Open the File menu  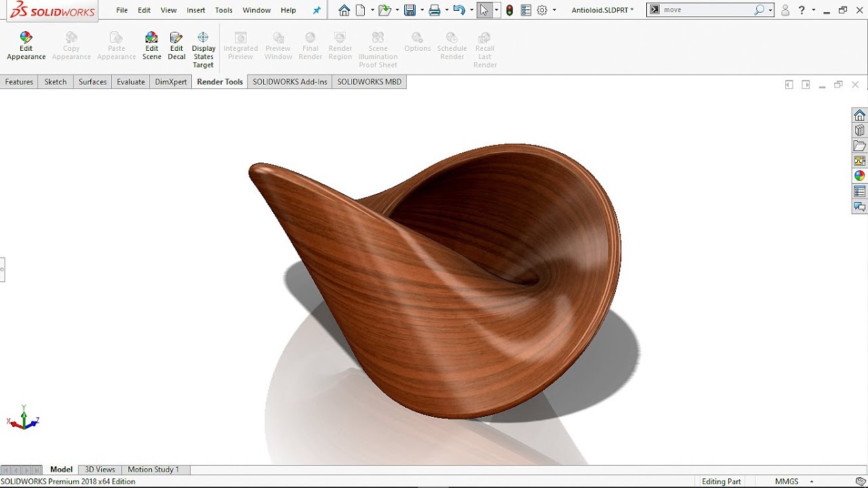[122, 10]
